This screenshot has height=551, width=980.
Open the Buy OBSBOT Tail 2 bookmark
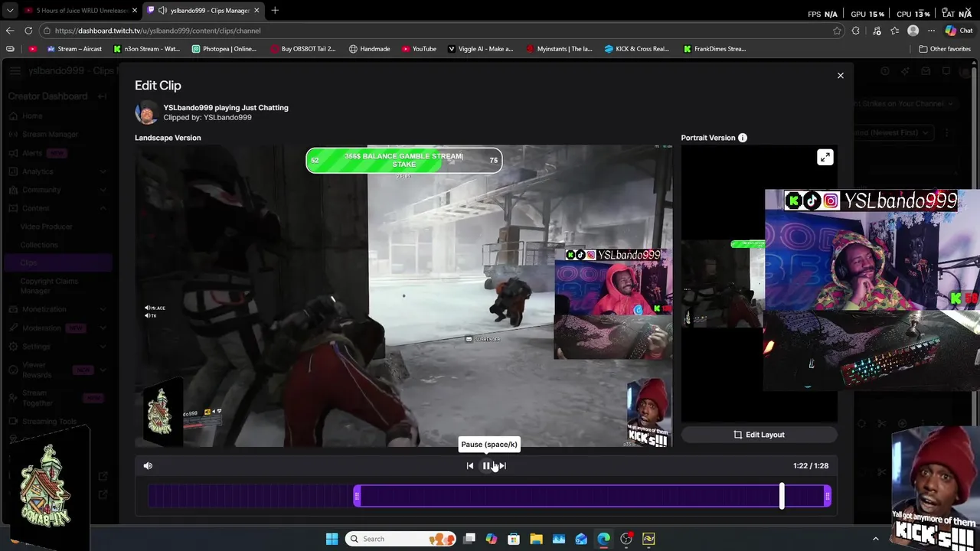[303, 49]
